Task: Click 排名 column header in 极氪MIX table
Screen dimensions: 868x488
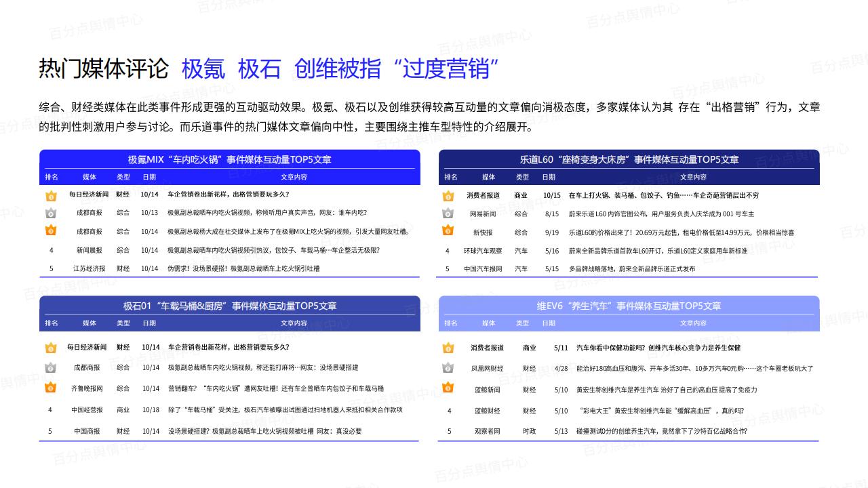Action: [x=52, y=177]
